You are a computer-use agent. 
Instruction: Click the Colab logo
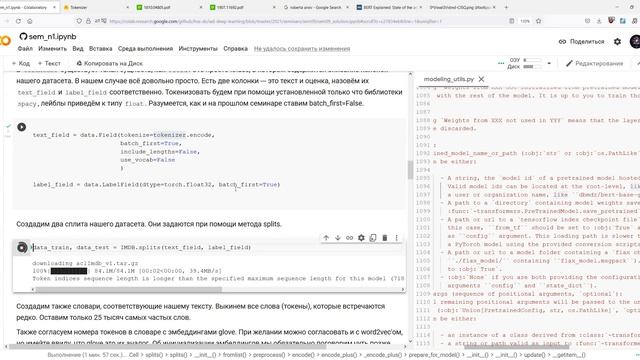tap(5, 41)
